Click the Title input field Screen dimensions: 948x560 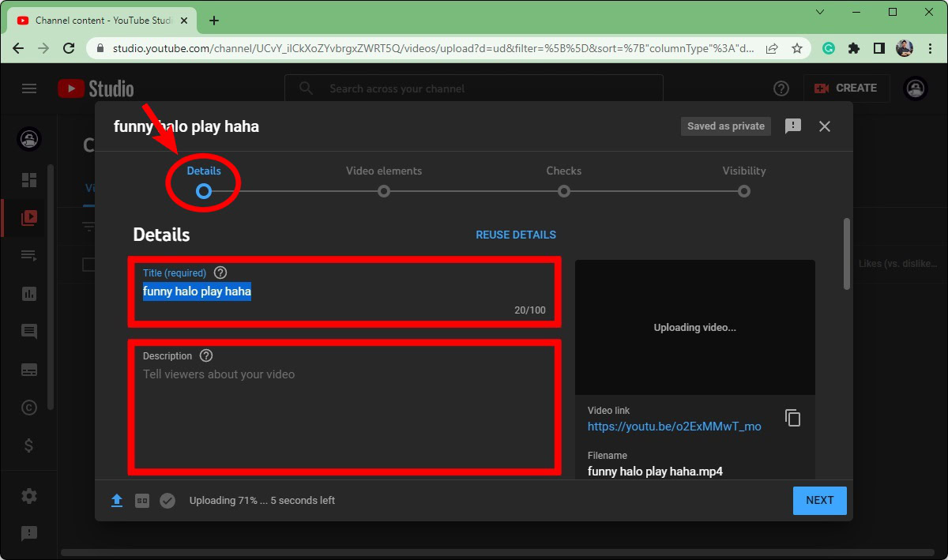pos(344,292)
